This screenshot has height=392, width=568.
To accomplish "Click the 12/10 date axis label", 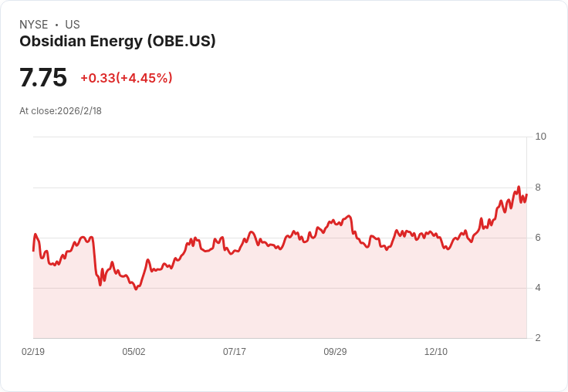I will click(436, 351).
